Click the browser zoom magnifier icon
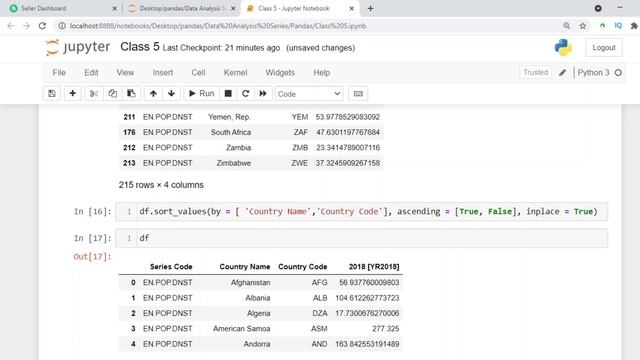This screenshot has width=640, height=360. 567,26
